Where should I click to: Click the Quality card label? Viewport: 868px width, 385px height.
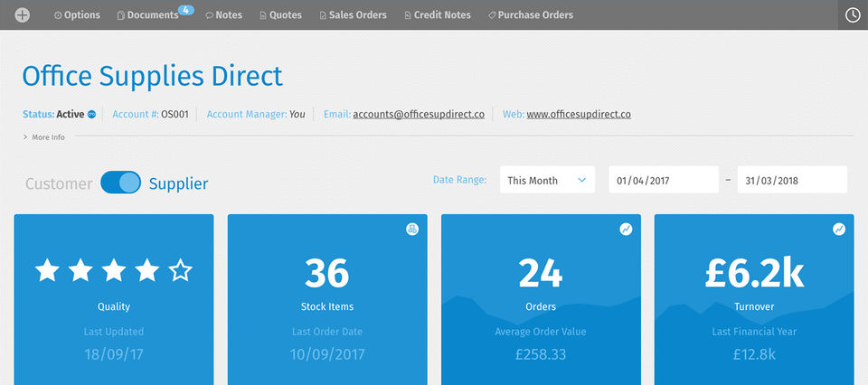click(114, 306)
